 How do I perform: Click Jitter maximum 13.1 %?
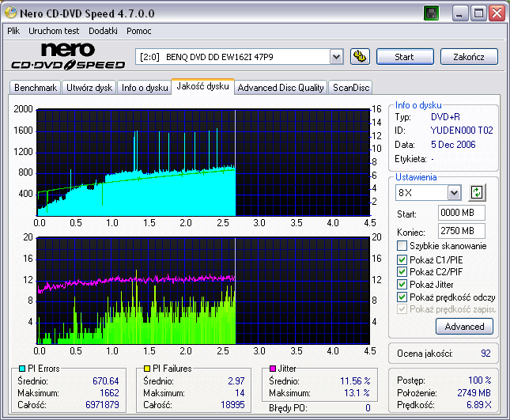(x=357, y=393)
